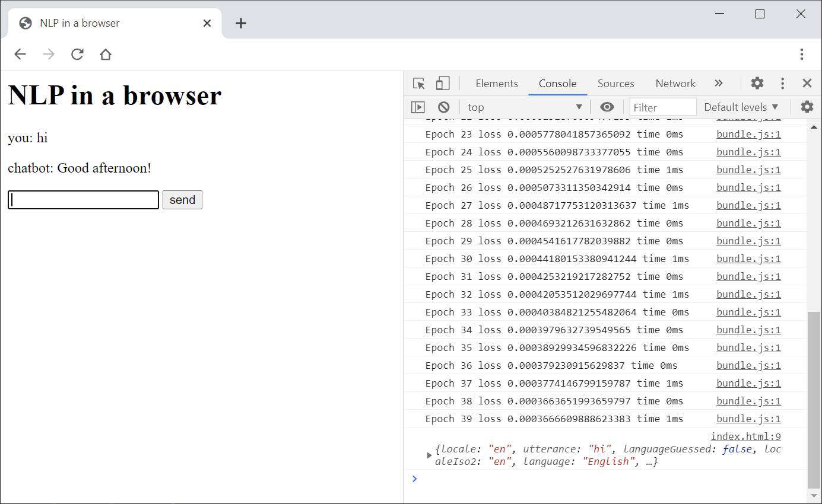Viewport: 822px width, 504px height.
Task: Open the Network tab
Action: (675, 84)
